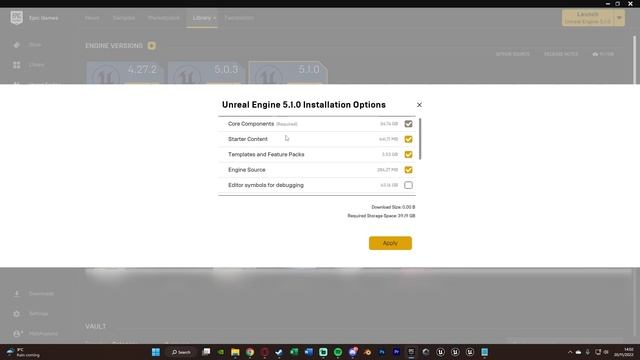Screen dimensions: 640x360
Task: Click the Release Notes link
Action: [x=561, y=54]
